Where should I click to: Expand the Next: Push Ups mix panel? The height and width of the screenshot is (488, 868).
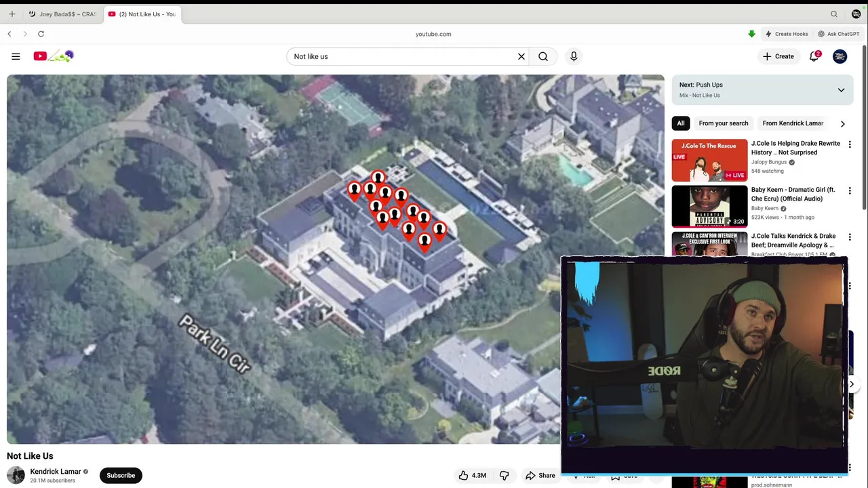point(841,90)
